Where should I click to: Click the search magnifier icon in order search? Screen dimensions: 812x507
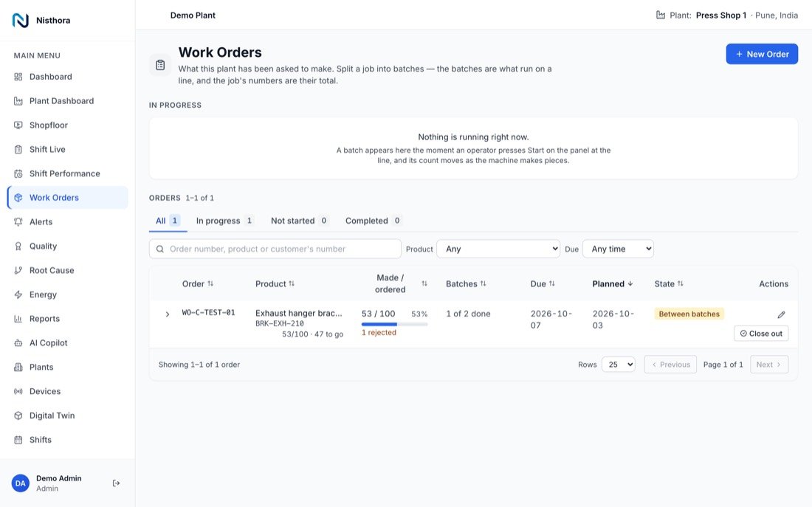click(160, 249)
